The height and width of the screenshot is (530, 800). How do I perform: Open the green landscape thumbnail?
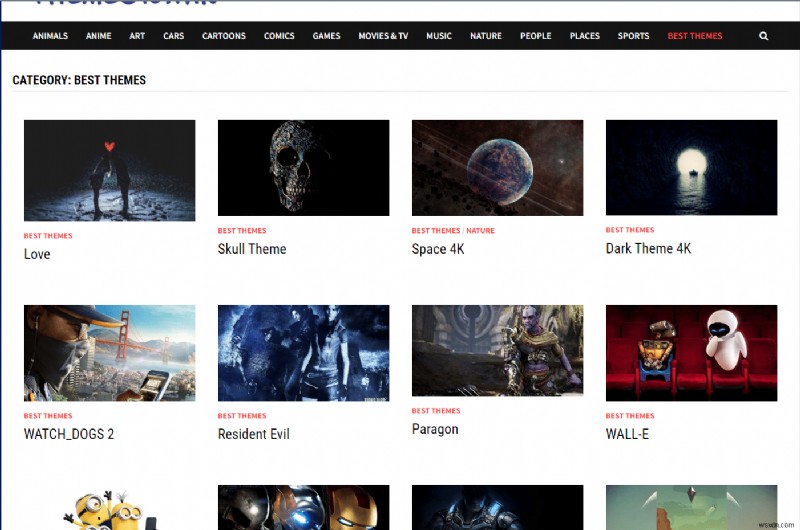pyautogui.click(x=691, y=508)
